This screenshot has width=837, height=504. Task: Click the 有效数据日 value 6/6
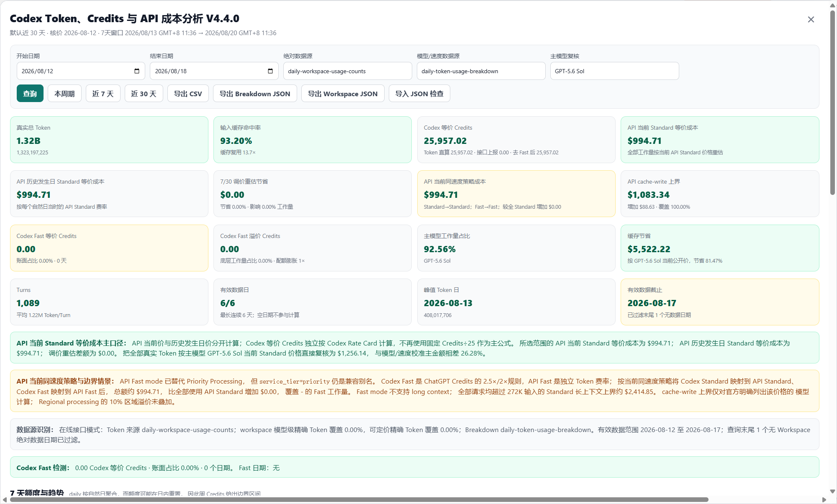pos(228,303)
